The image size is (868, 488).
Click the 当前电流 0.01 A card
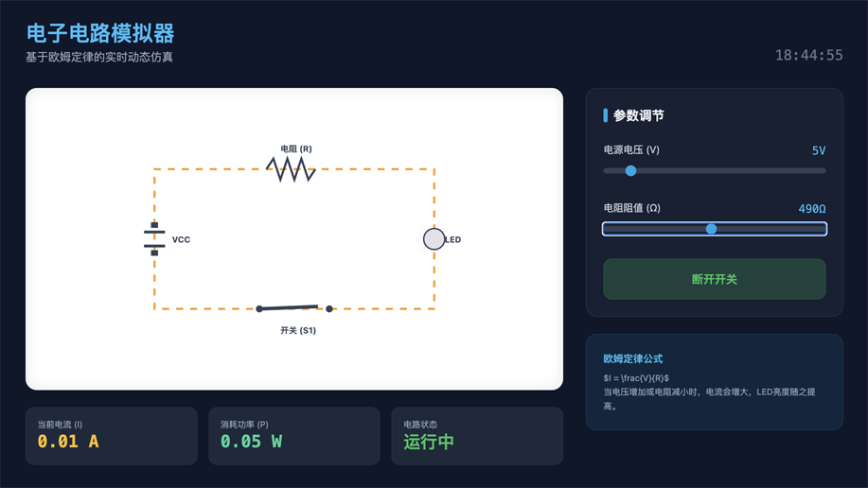coord(111,435)
